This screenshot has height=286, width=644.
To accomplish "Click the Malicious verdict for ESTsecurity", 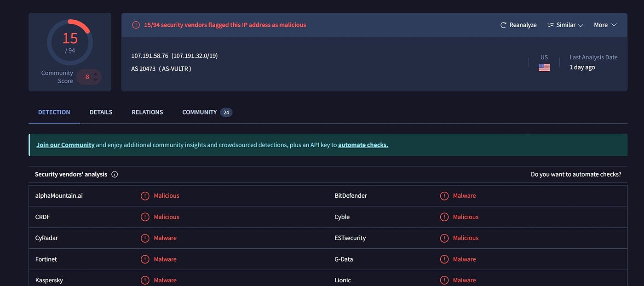I will (466, 238).
